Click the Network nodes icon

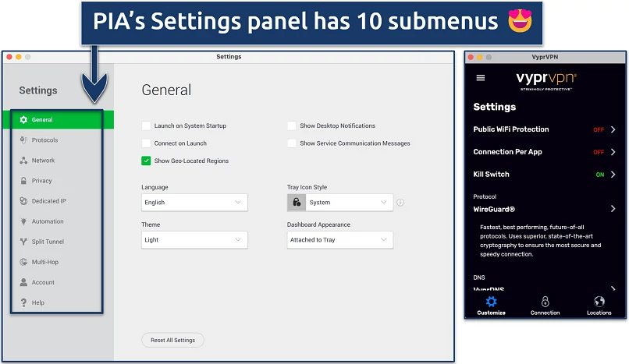(23, 161)
